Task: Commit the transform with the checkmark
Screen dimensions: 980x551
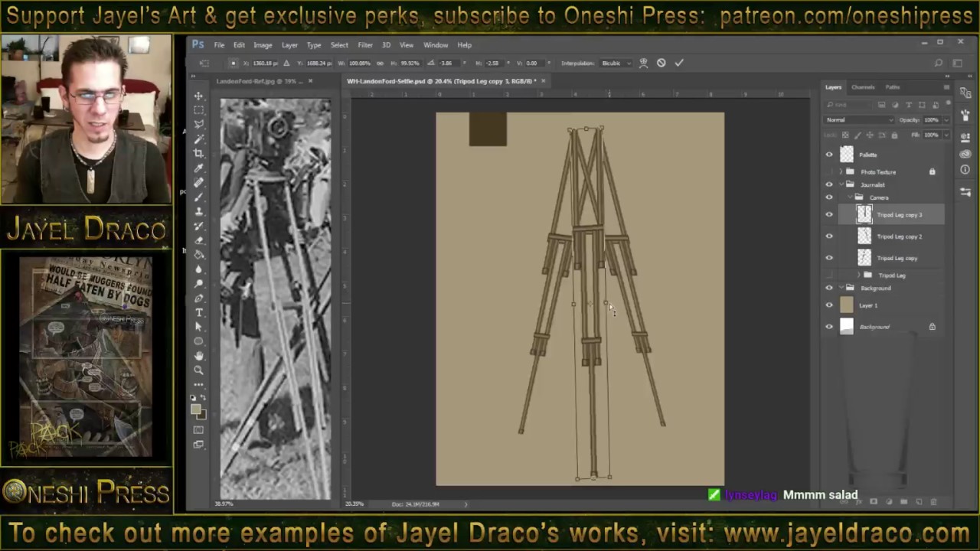Action: 679,63
